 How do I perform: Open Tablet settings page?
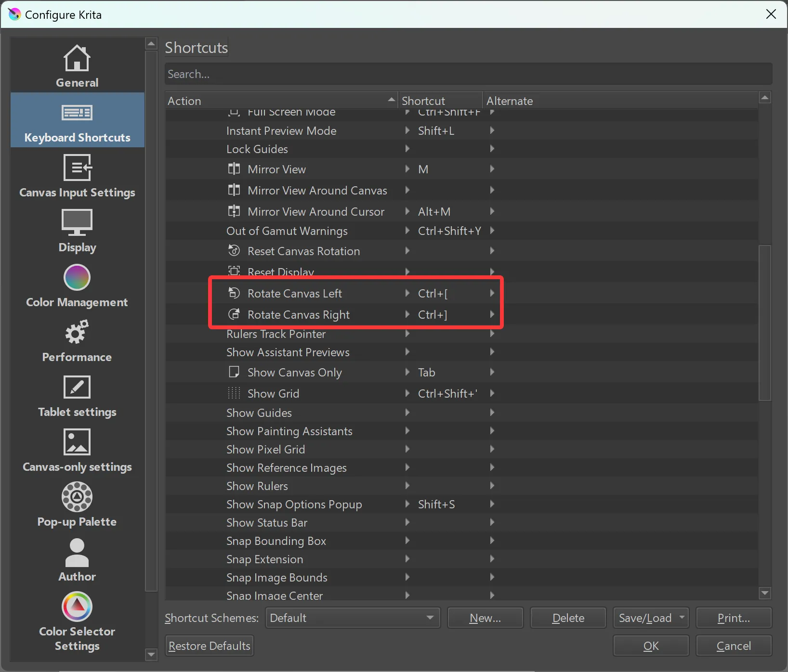pyautogui.click(x=77, y=395)
